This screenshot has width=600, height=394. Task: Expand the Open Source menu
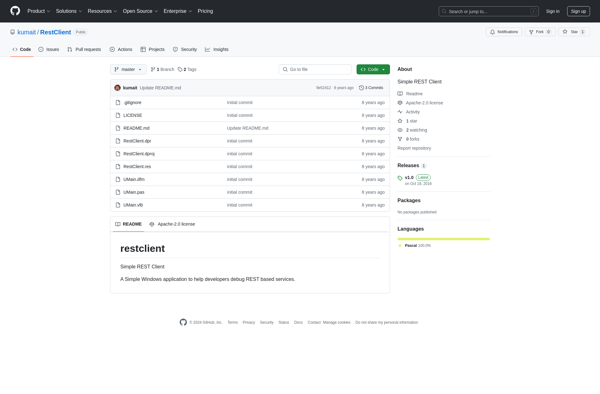click(140, 11)
